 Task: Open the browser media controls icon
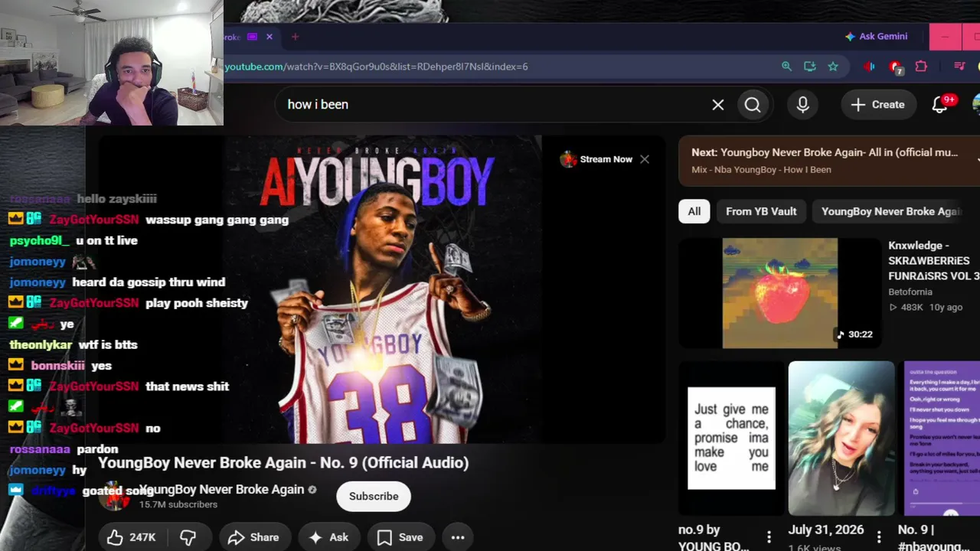(x=959, y=67)
